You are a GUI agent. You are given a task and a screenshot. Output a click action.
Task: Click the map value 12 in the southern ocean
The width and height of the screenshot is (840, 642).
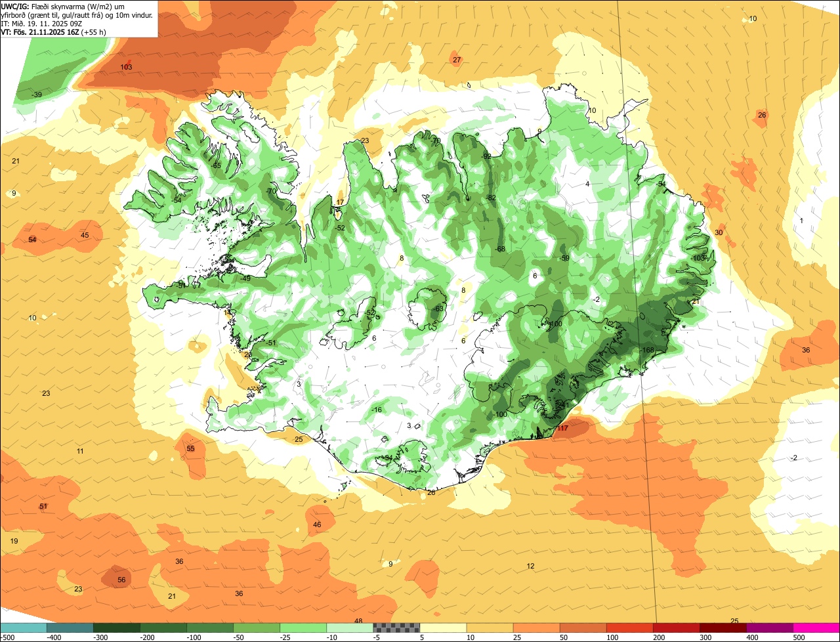tap(530, 566)
